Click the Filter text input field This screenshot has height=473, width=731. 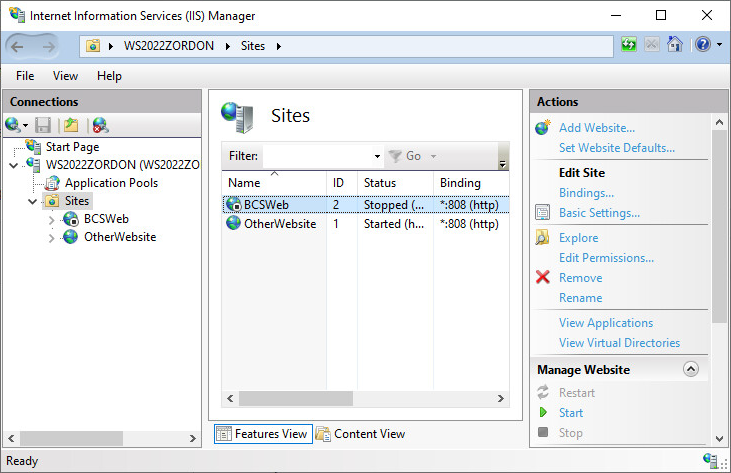pos(318,156)
